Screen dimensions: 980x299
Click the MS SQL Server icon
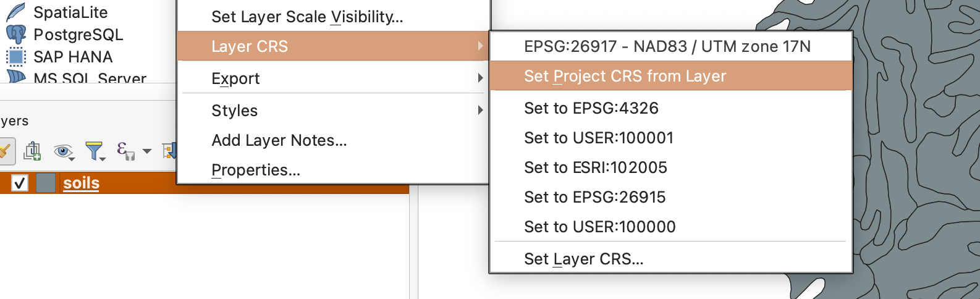(x=15, y=77)
